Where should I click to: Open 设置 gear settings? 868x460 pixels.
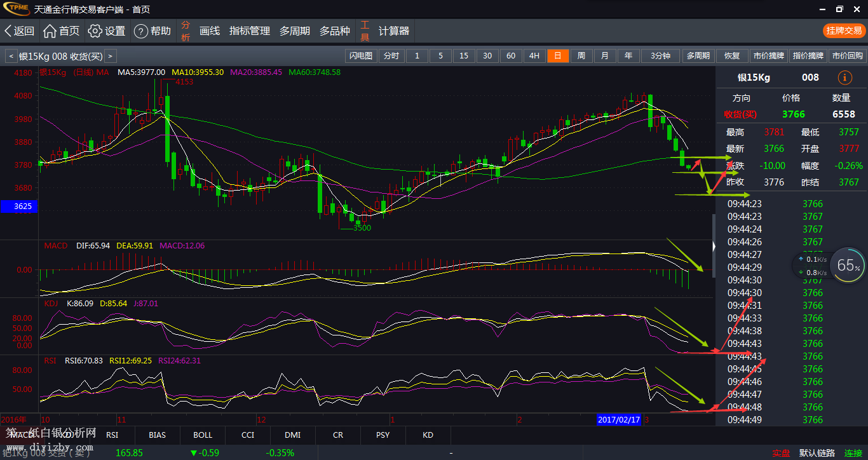(107, 31)
